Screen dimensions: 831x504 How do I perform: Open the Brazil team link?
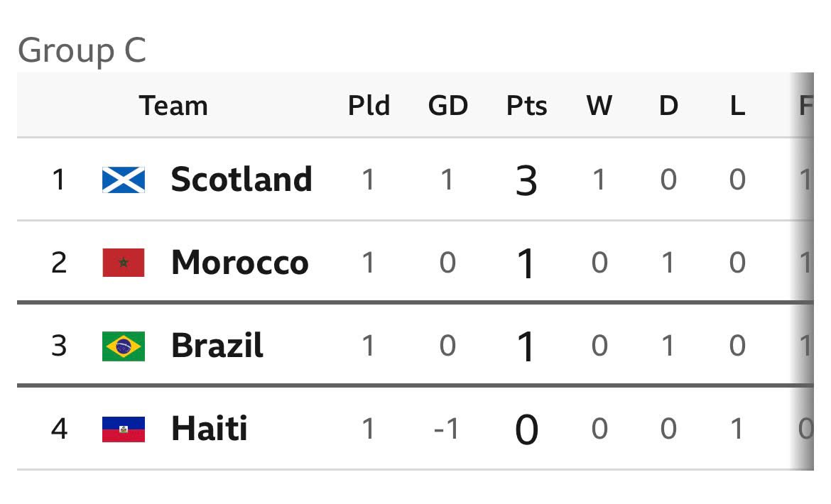coord(217,346)
